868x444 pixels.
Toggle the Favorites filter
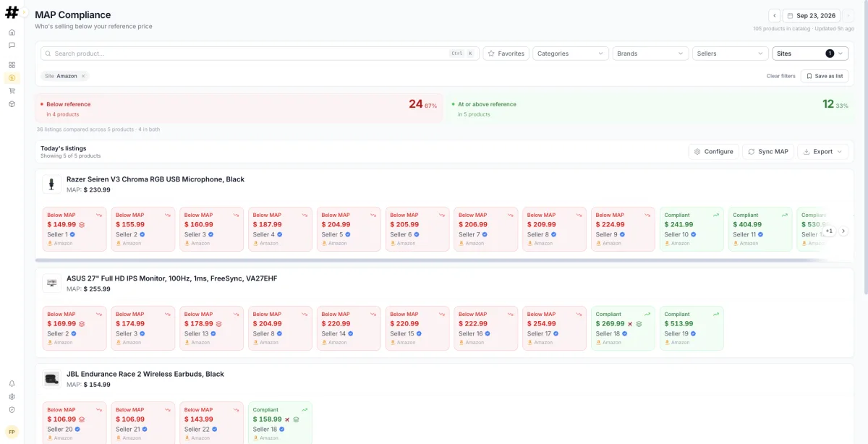point(506,54)
